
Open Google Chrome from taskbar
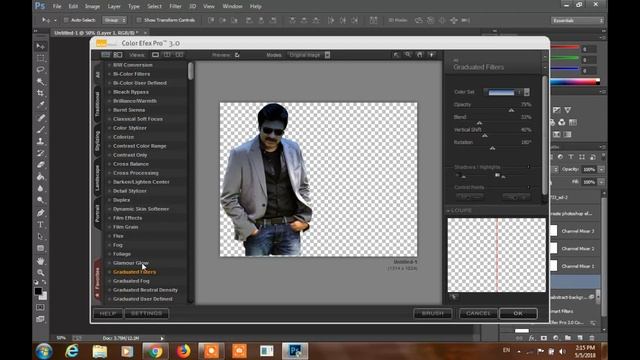pos(155,351)
